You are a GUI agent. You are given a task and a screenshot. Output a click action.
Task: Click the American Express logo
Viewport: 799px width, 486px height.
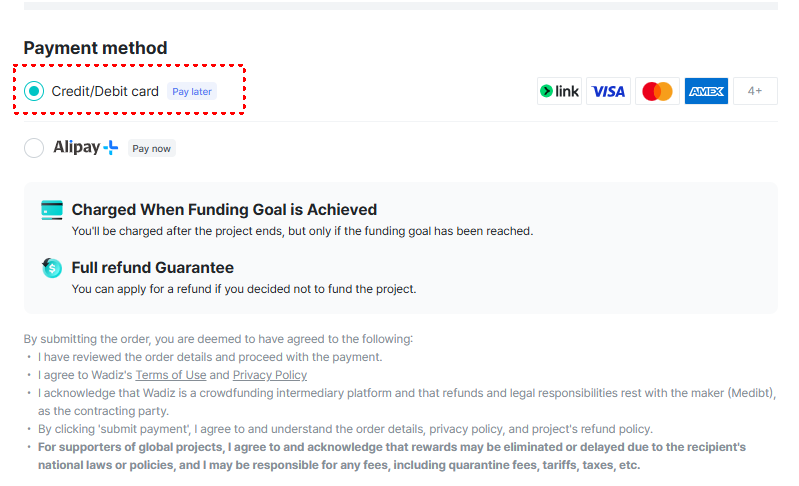[706, 91]
